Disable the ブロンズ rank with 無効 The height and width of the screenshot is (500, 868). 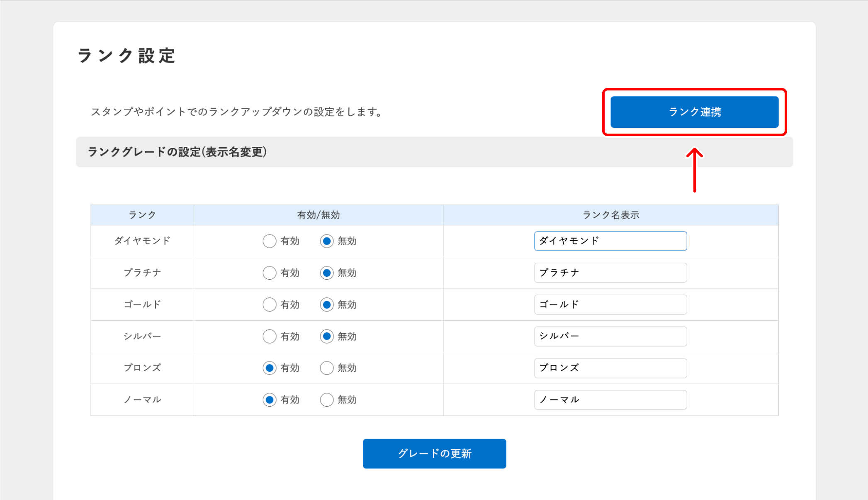327,368
